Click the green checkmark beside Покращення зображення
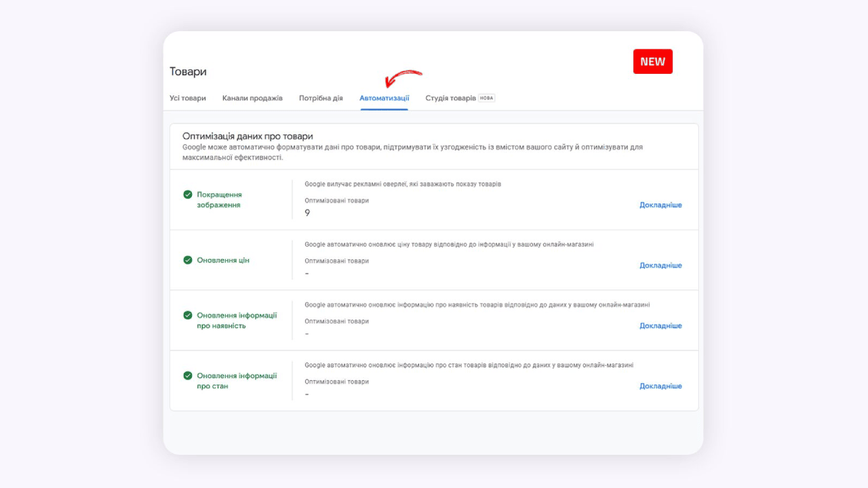This screenshot has width=868, height=488. point(188,195)
